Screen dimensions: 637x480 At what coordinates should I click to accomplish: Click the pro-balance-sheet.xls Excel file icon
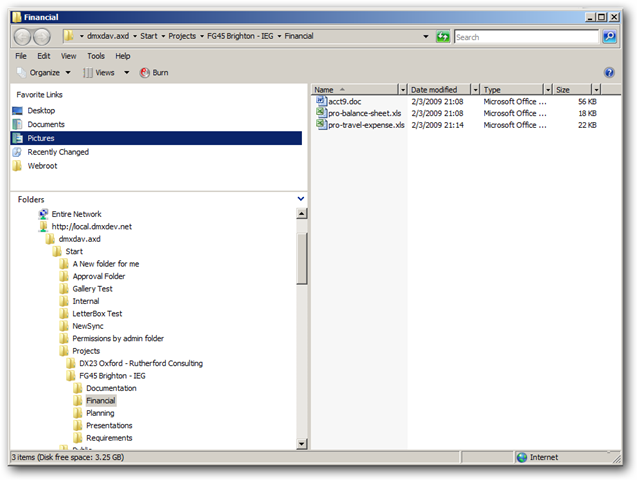point(322,113)
